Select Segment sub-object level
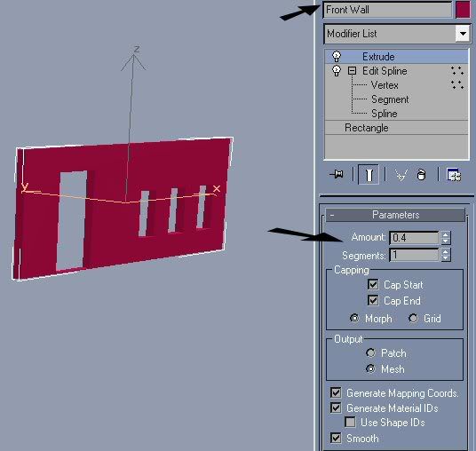 tap(390, 99)
